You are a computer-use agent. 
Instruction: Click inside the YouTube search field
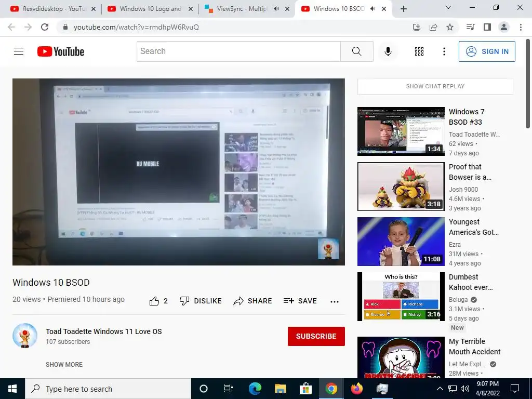[x=238, y=51]
